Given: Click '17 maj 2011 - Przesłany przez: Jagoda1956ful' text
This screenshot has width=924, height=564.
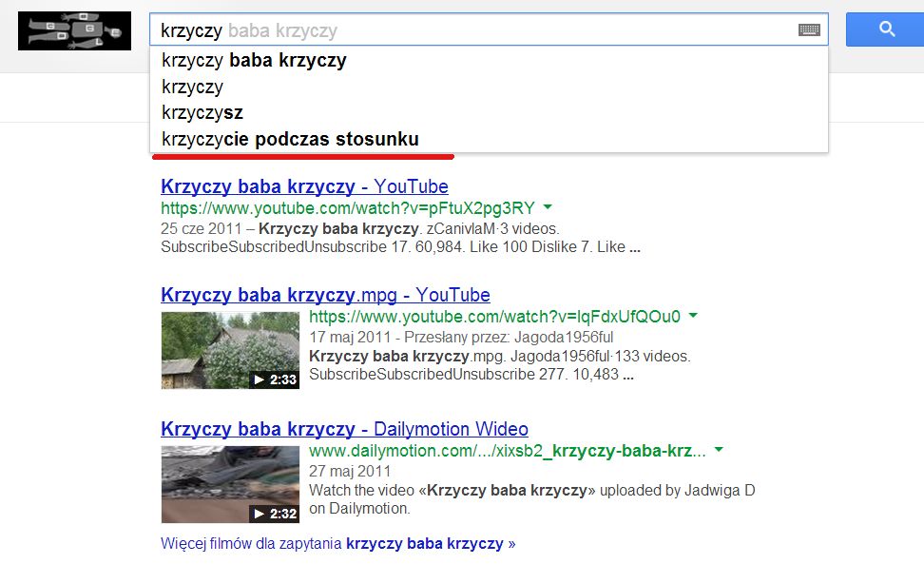Looking at the screenshot, I should click(x=461, y=337).
